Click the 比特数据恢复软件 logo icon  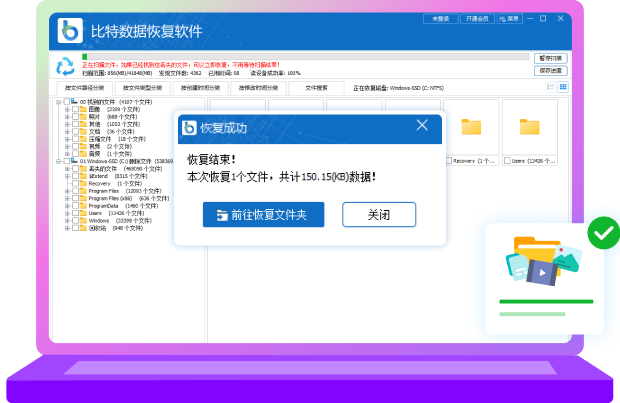tap(70, 30)
